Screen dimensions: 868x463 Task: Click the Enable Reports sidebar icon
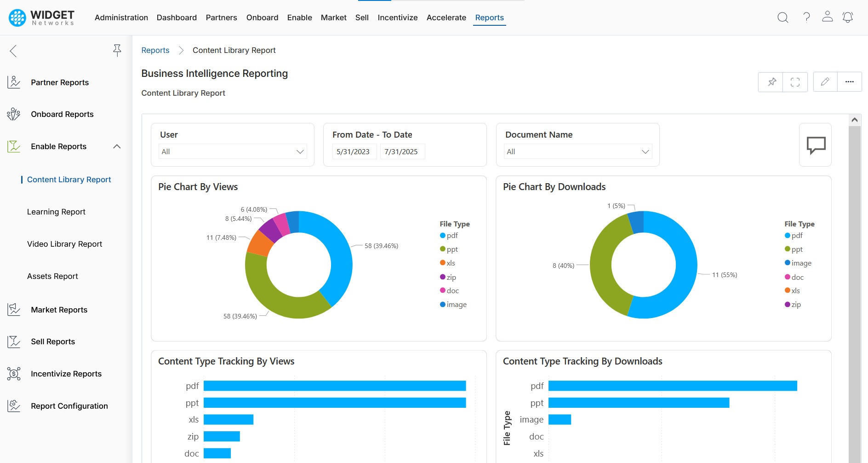[x=14, y=146]
